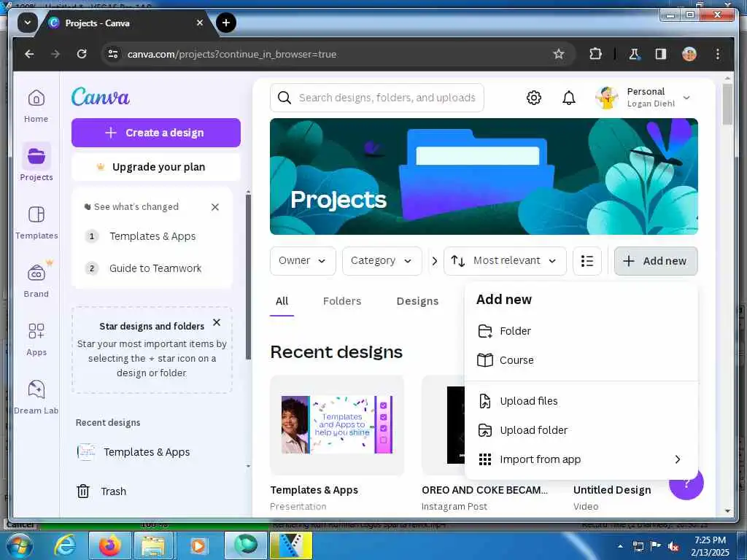Open the Chrome profile avatar
This screenshot has height=560, width=747.
(689, 54)
